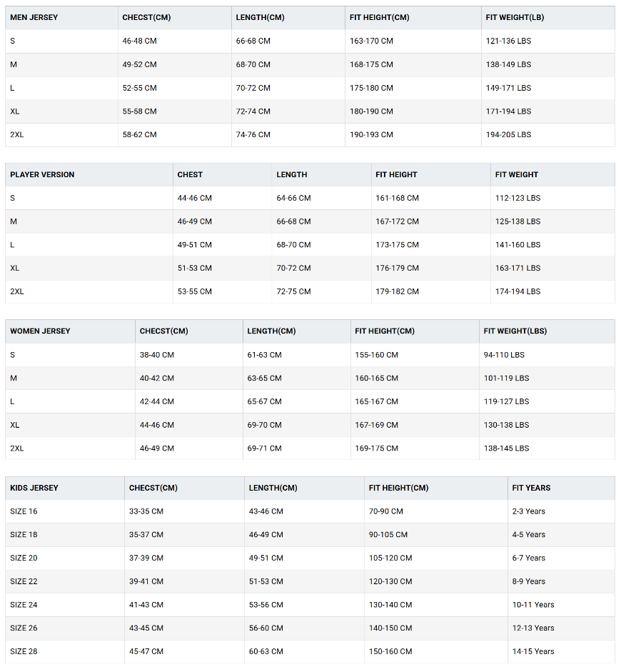Click the 69-71 CM women's 2XL length
This screenshot has width=621, height=672.
264,448
